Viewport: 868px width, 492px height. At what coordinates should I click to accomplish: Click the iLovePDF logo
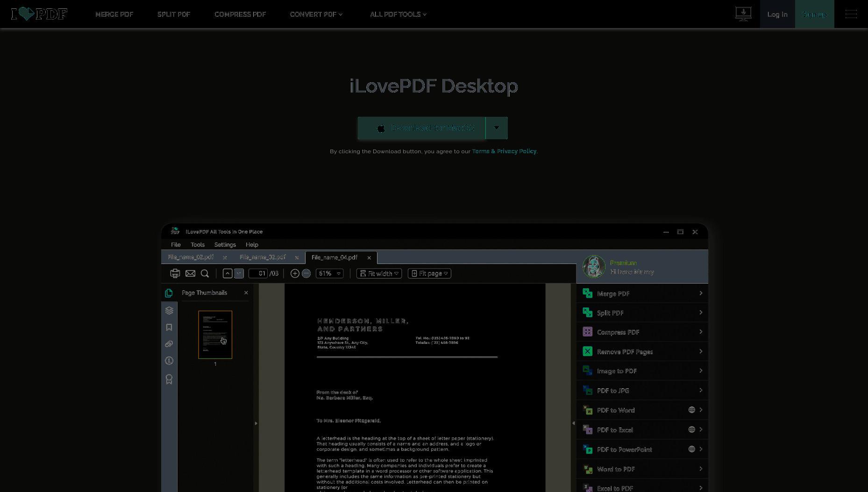(39, 14)
